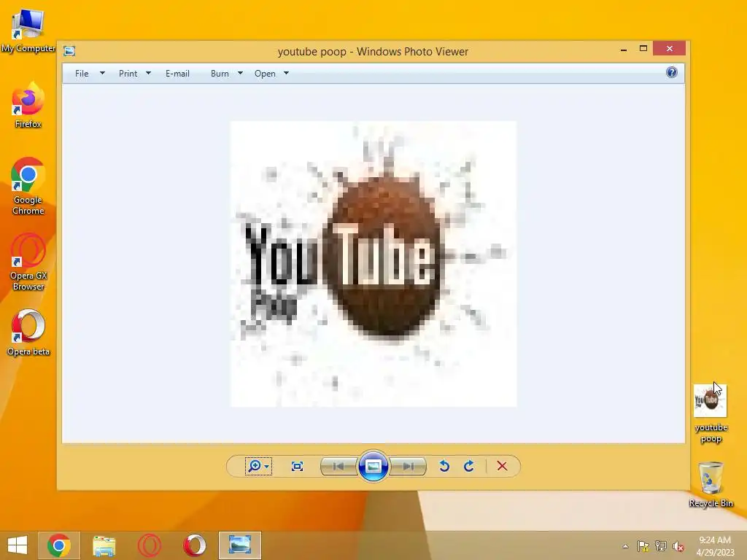Open the Action Center flag icon
Screen dimensions: 747x560
(643, 546)
